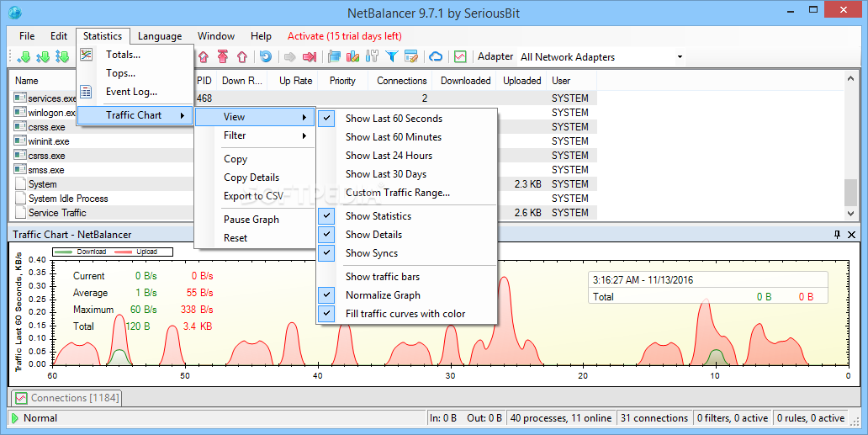
Task: Click the plain red outlined upload arrow
Action: click(x=242, y=56)
